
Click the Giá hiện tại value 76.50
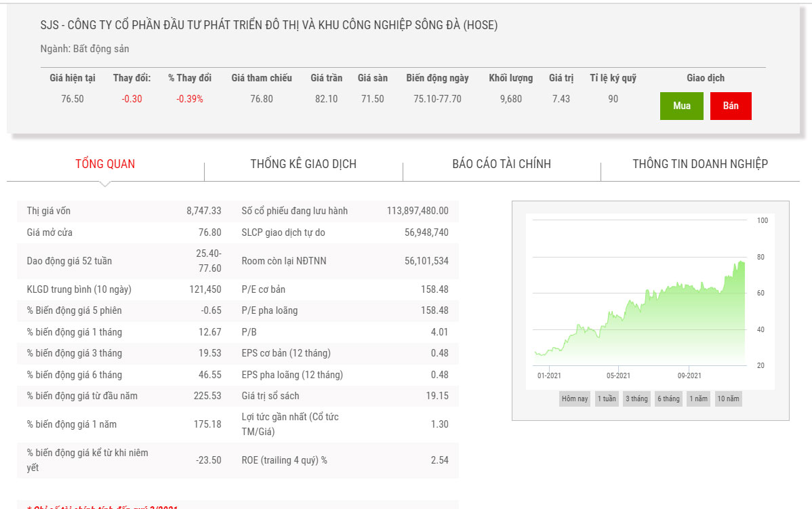[73, 99]
